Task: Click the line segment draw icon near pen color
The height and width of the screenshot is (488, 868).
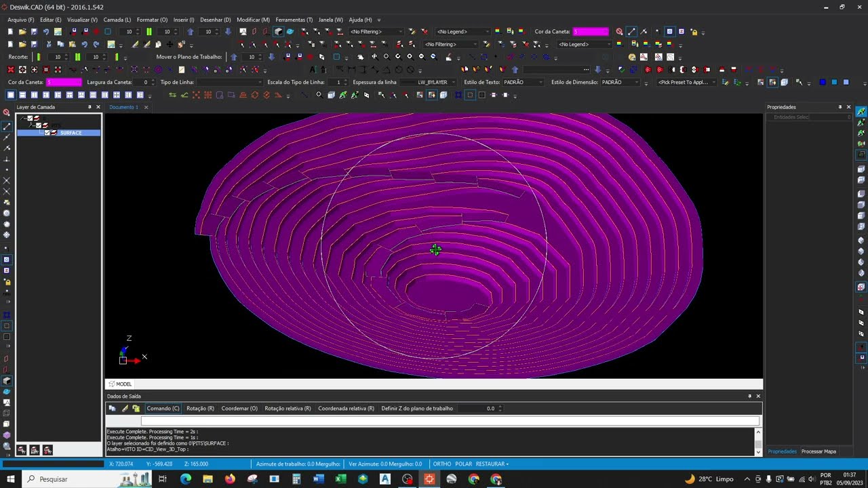Action: click(631, 32)
